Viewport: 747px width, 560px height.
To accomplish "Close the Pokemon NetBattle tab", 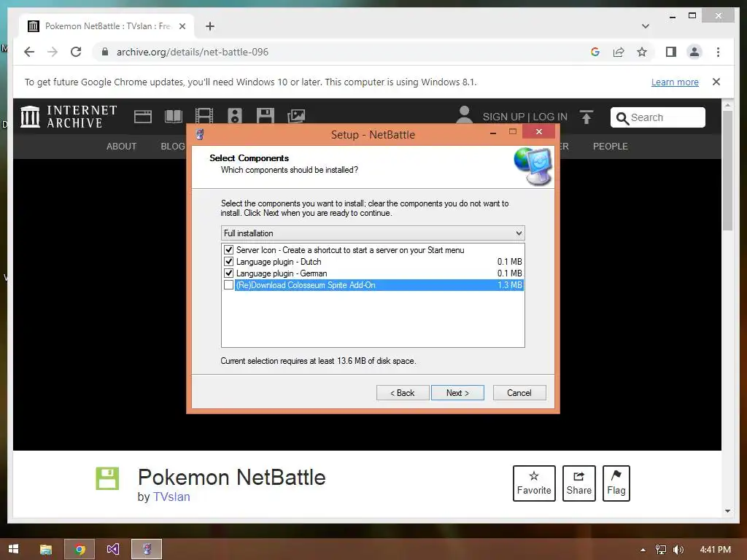I will 182,26.
